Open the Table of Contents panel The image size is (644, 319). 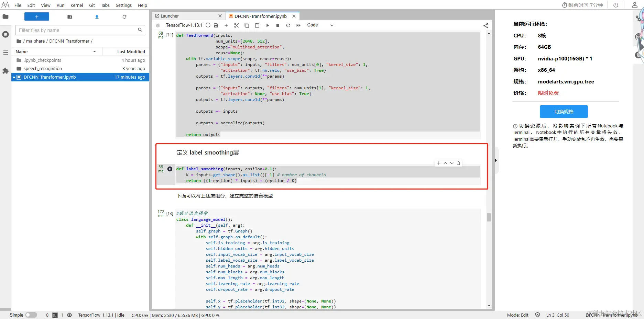point(6,53)
